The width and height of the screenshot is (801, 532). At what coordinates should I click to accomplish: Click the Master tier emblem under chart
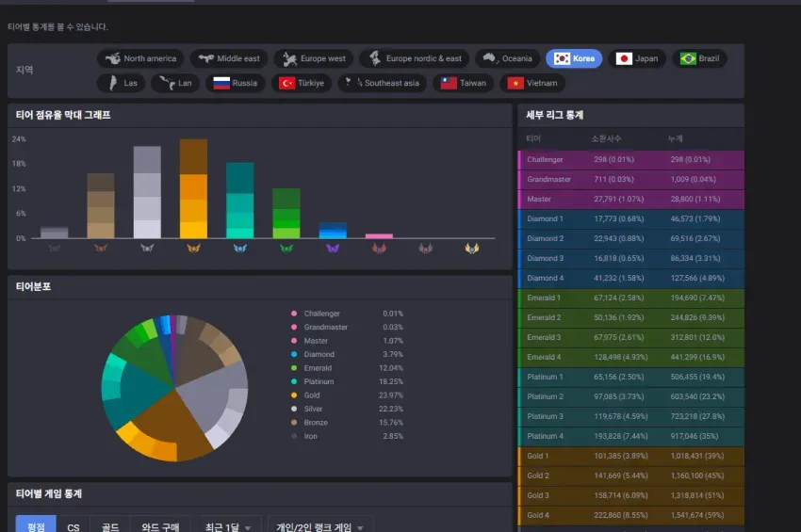379,249
